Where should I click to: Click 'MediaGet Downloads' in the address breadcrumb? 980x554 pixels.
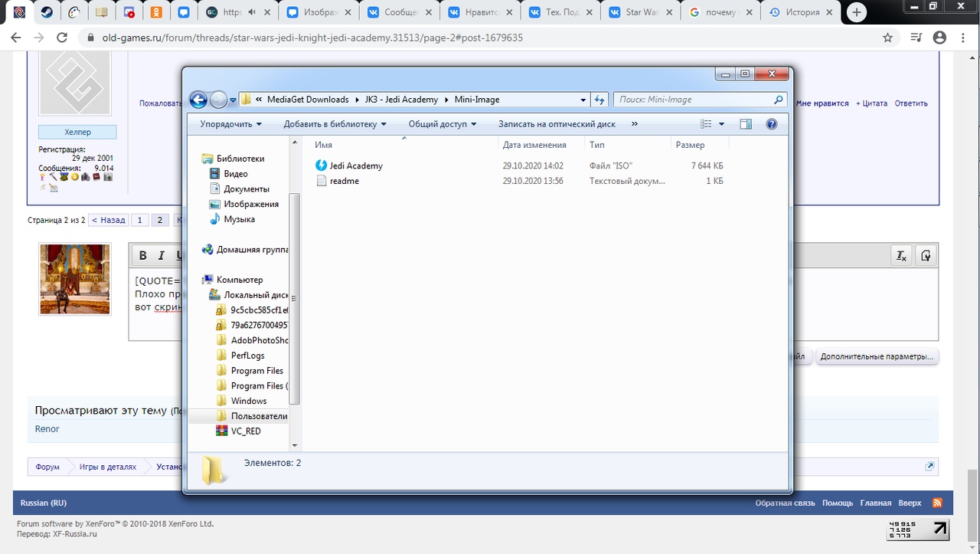pos(308,100)
